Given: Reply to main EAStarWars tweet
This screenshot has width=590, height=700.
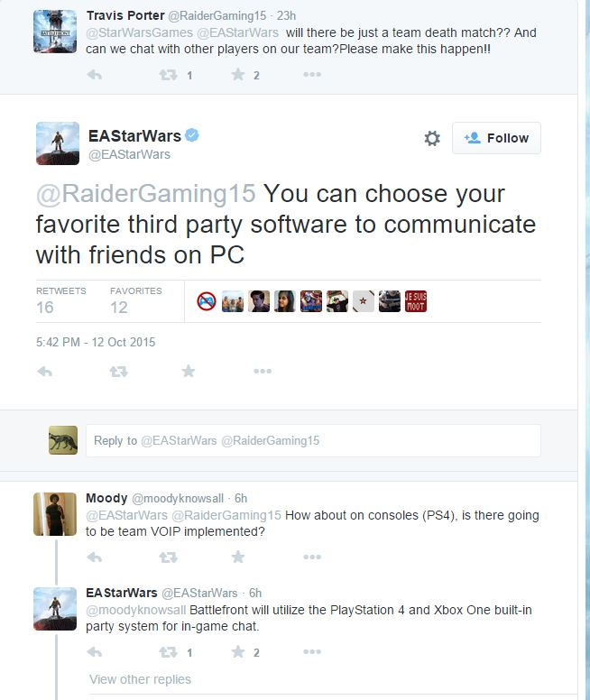Looking at the screenshot, I should (x=45, y=372).
